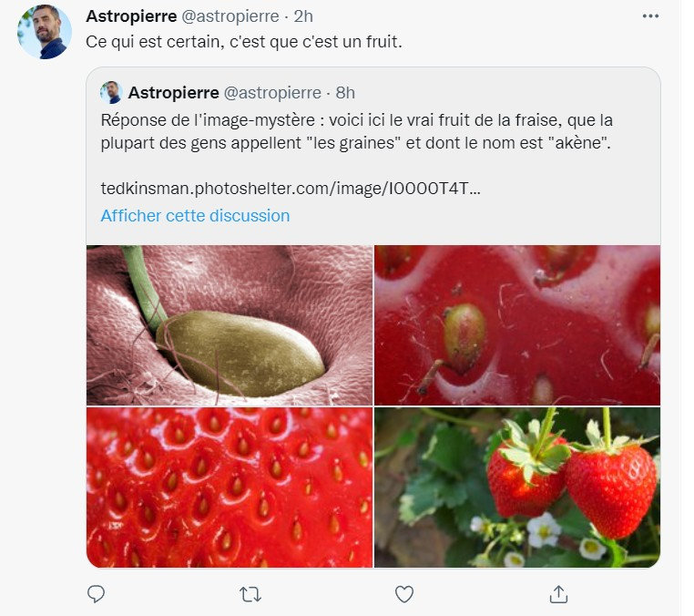694x616 pixels.
Task: Click the tweet text 'Ce qui est certain'
Action: click(x=244, y=42)
